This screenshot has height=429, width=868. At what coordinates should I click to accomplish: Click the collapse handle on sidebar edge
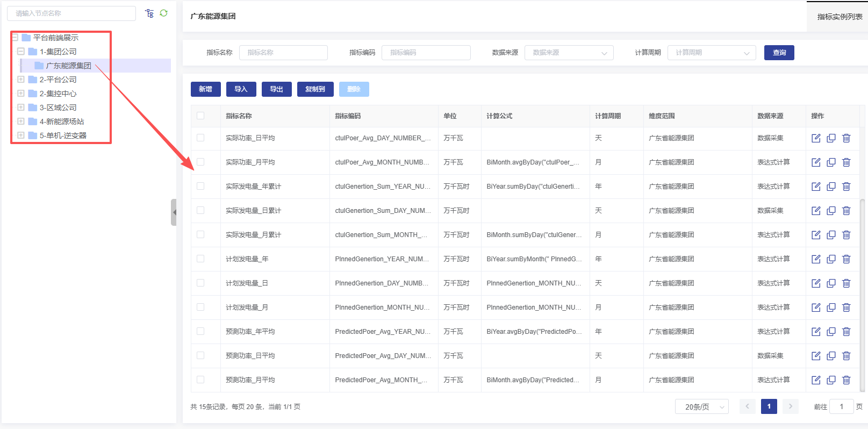tap(174, 212)
